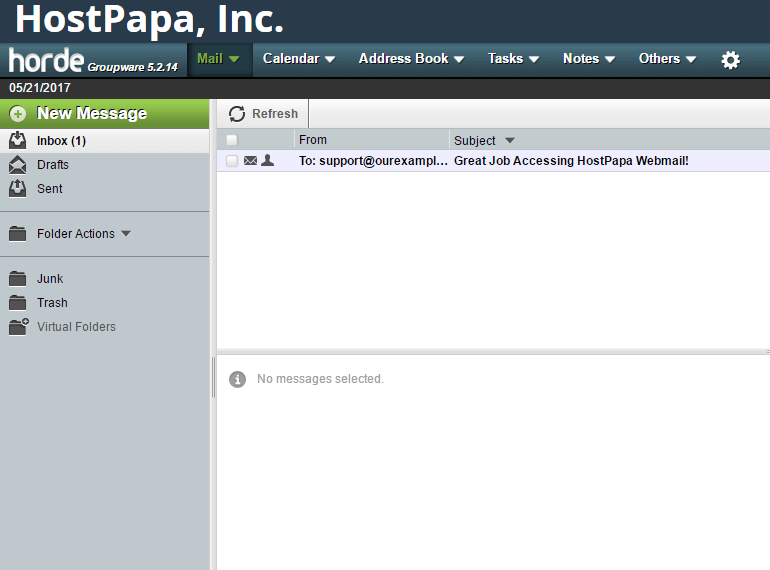Screen dimensions: 770x570
Task: Sort by the From column header
Action: click(x=313, y=140)
